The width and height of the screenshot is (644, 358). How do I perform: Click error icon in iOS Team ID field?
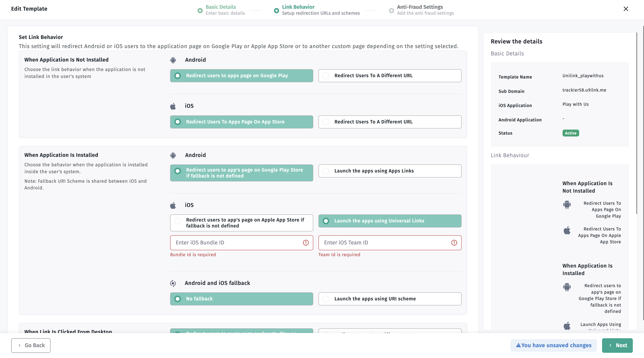(454, 243)
